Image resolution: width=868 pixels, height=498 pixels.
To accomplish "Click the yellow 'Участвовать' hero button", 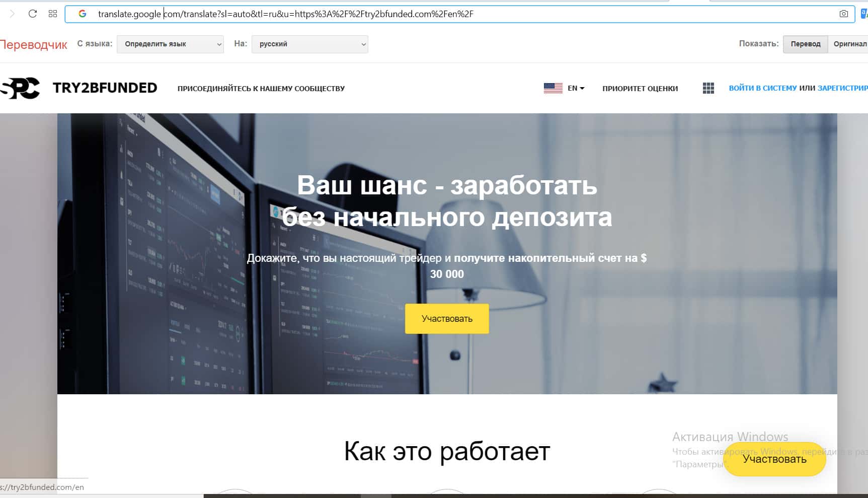I will (x=447, y=318).
